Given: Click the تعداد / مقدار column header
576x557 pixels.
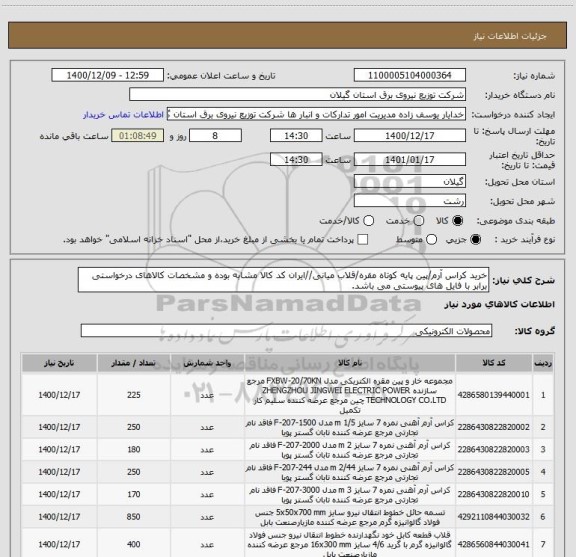Looking at the screenshot, I should (134, 363).
